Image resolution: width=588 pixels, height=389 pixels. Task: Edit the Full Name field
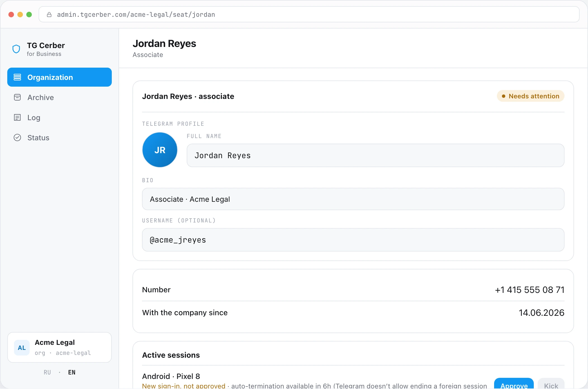pos(376,155)
